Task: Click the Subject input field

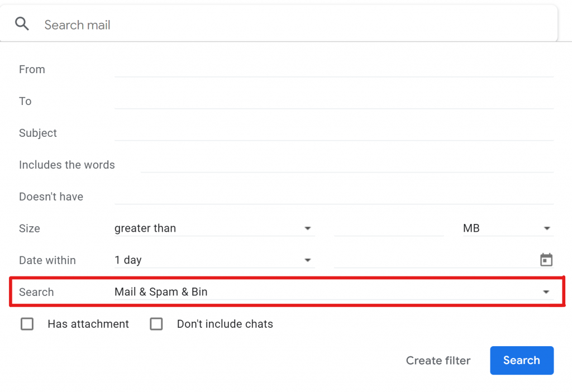Action: click(334, 133)
